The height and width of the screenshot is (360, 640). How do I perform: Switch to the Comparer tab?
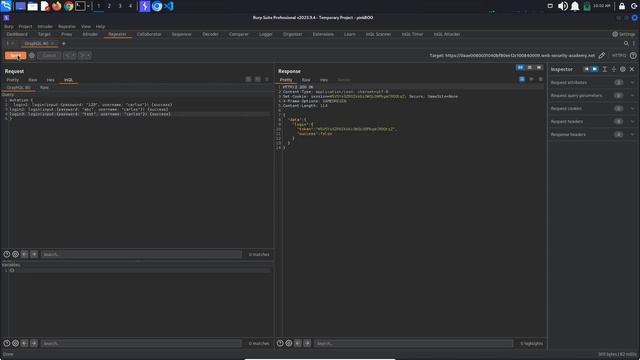(x=239, y=34)
